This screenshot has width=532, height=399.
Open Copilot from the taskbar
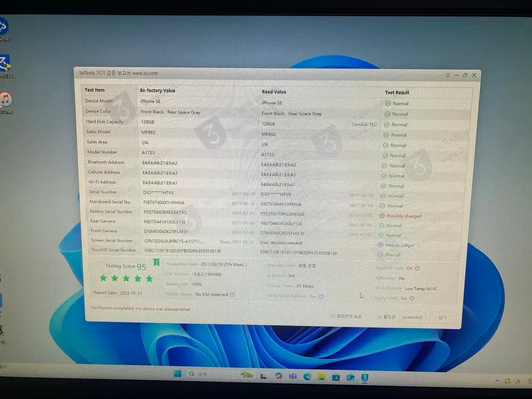(x=278, y=376)
